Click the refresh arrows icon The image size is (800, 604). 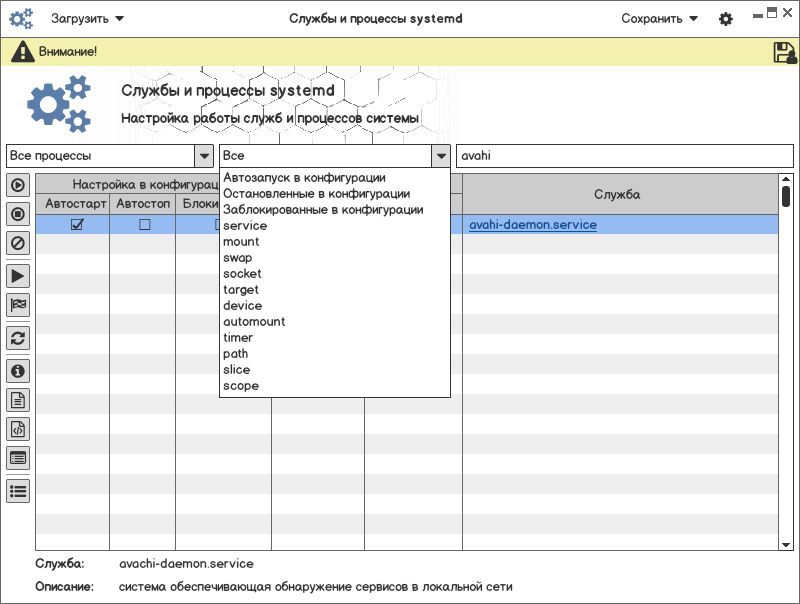(x=18, y=338)
